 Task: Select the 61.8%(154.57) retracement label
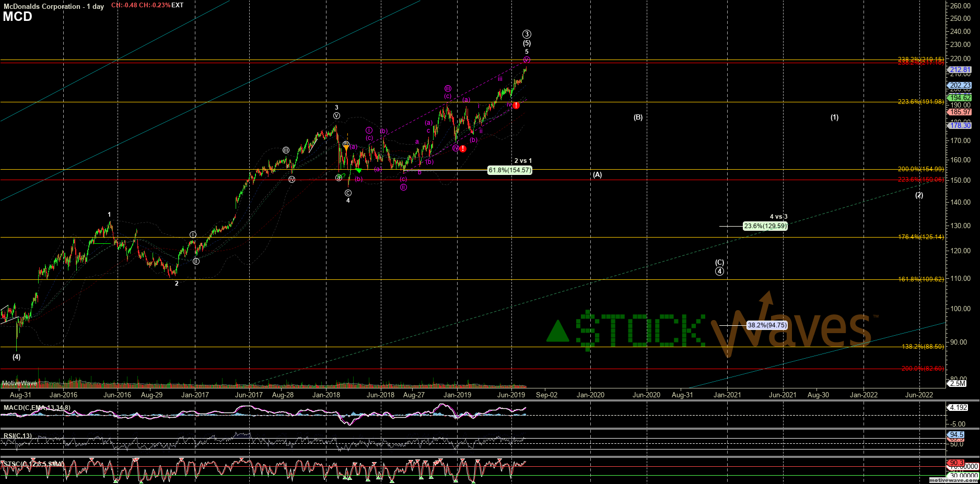click(510, 170)
